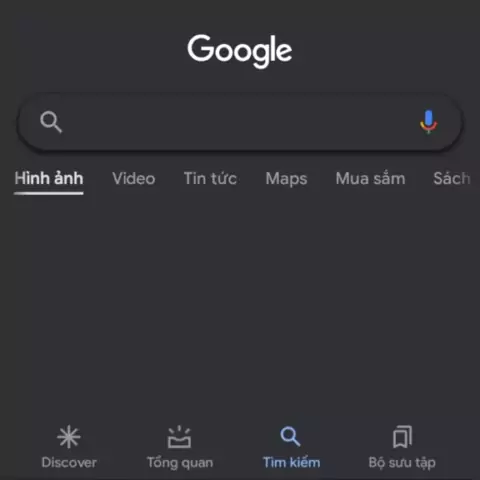Tap the blue Tìm kiếm magnifier icon
480x480 pixels.
point(290,436)
